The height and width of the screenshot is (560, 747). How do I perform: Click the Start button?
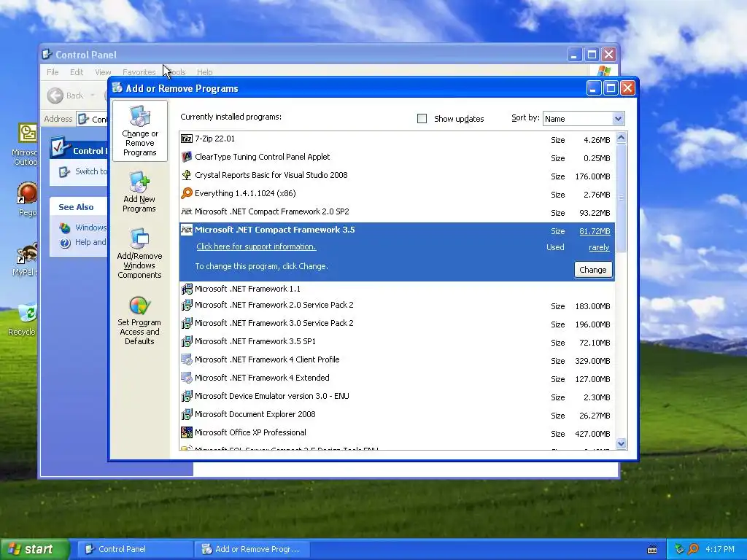[34, 549]
